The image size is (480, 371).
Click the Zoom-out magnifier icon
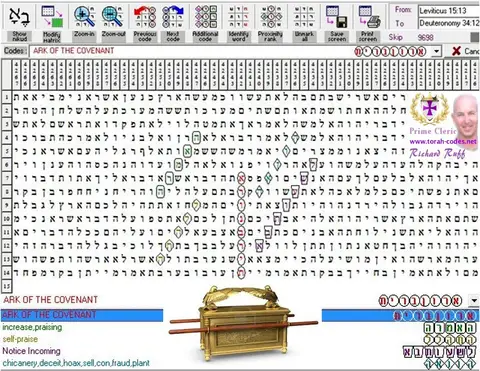[113, 16]
